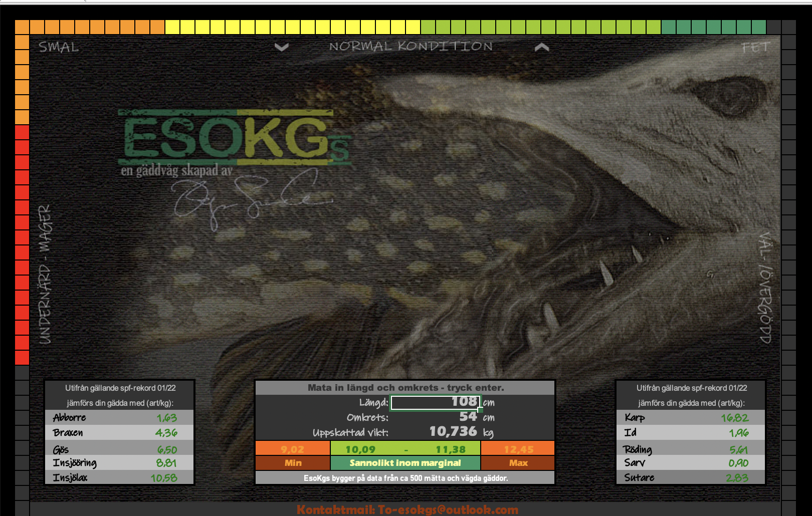Click the SMAL label at top left
This screenshot has width=812, height=516.
[59, 48]
